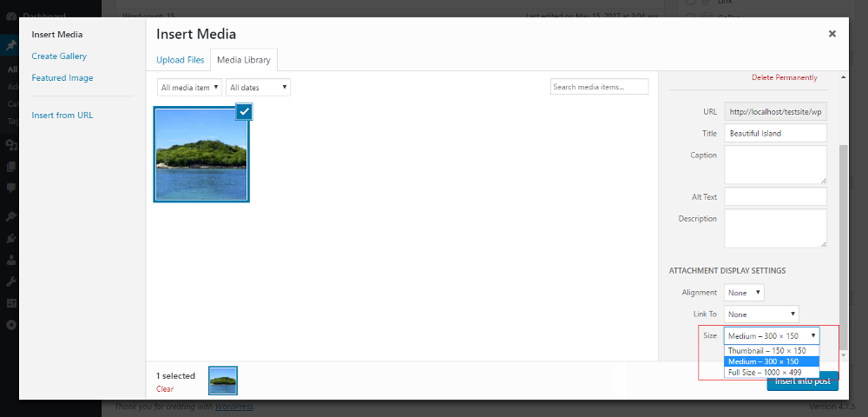Open the Link To dropdown

tap(762, 314)
